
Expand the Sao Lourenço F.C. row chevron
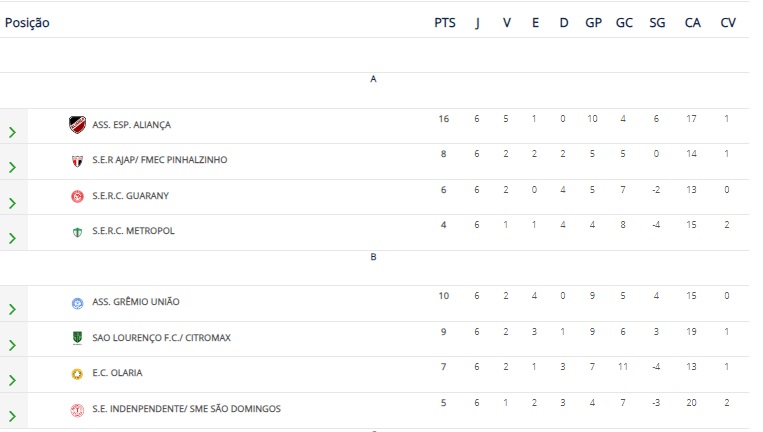coord(13,345)
